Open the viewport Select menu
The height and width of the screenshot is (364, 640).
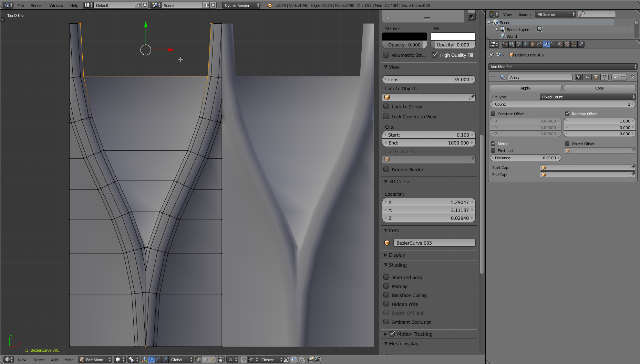coord(39,360)
